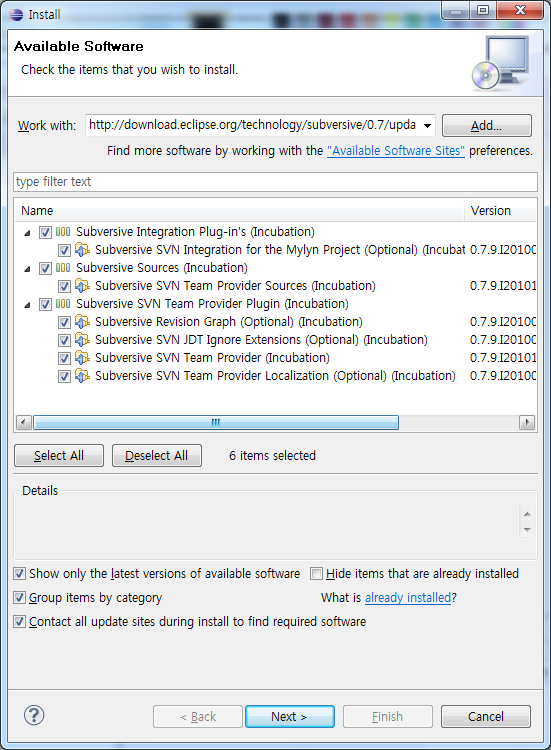Viewport: 551px width, 750px height.
Task: Uncheck Subversive Sources category checkbox
Action: point(45,268)
